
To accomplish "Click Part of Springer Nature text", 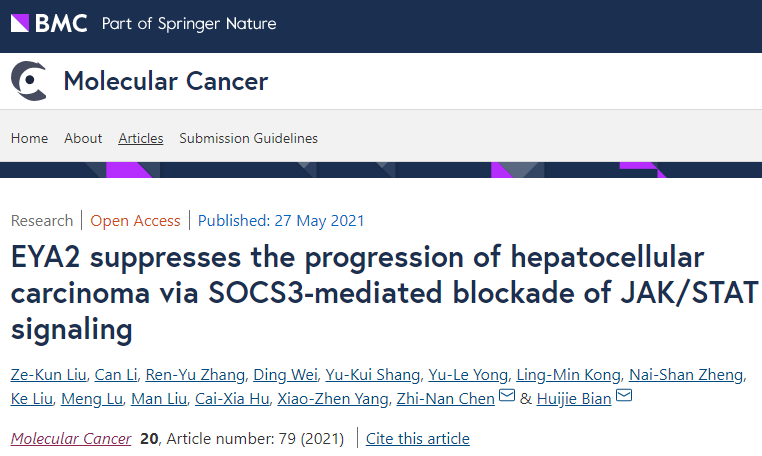I will tap(189, 23).
